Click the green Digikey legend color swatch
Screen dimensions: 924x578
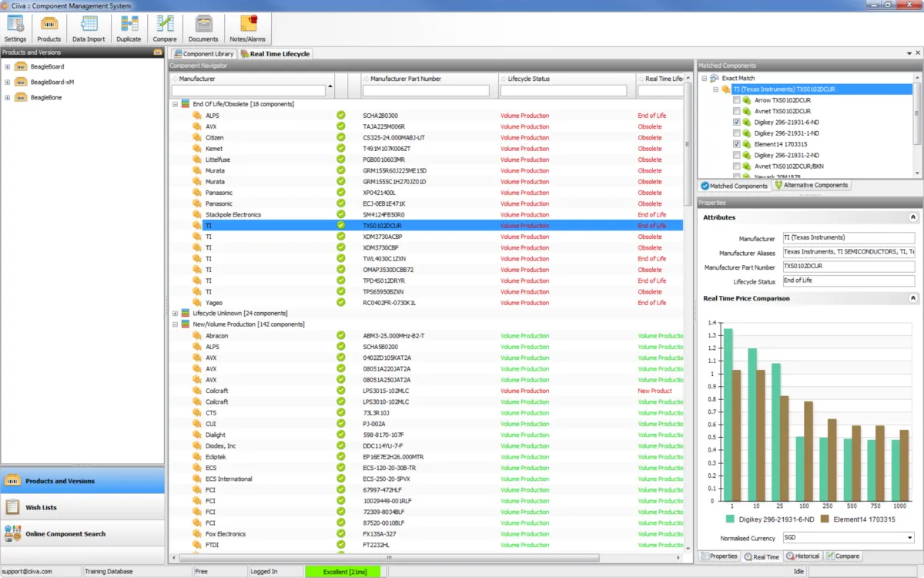[x=730, y=520]
